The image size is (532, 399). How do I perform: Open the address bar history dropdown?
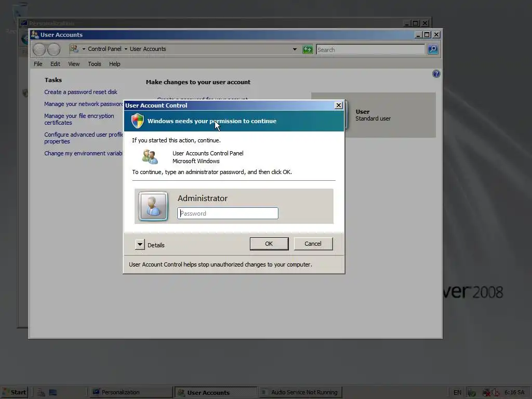295,49
